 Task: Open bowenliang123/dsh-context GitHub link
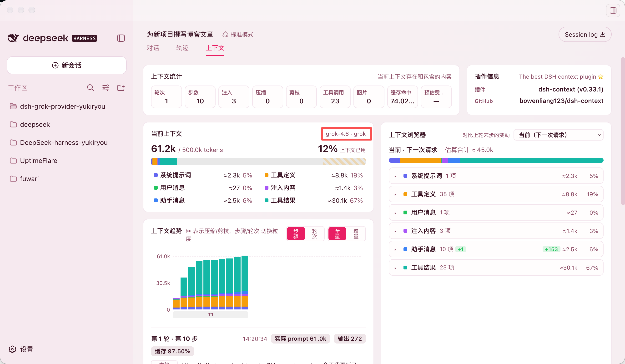click(x=561, y=101)
